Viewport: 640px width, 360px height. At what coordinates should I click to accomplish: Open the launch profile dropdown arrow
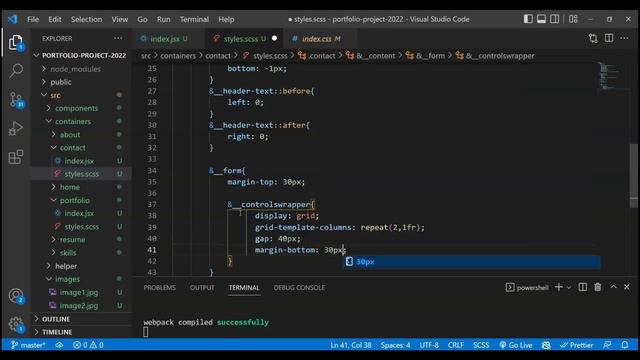click(569, 288)
